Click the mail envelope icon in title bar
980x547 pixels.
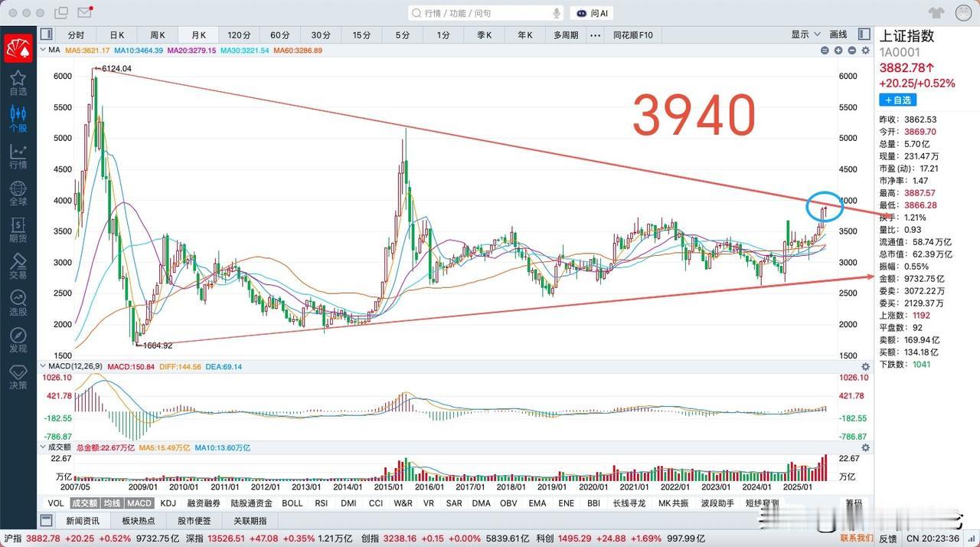click(84, 13)
